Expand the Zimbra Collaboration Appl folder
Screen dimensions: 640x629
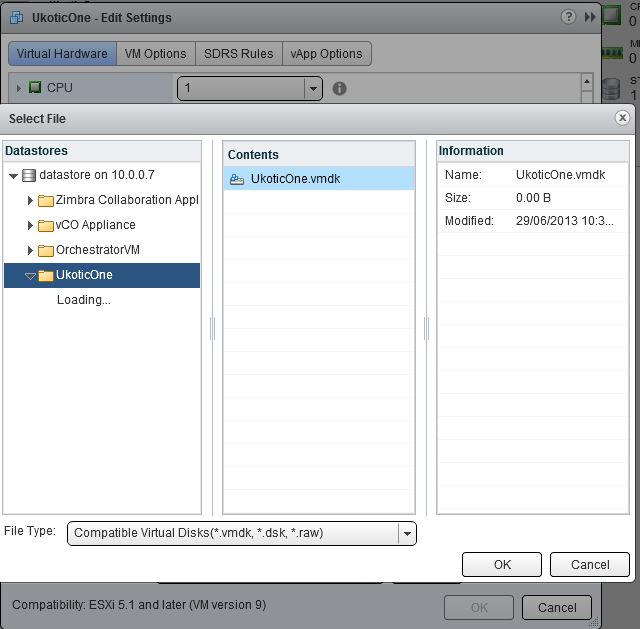click(x=30, y=200)
